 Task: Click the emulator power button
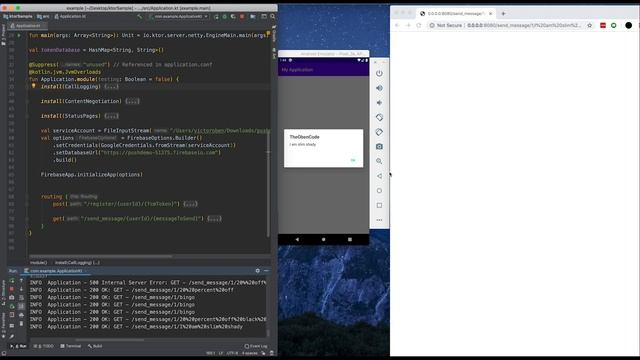click(379, 73)
